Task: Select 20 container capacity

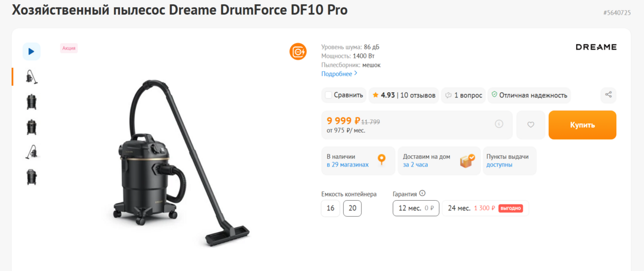Action: 352,208
